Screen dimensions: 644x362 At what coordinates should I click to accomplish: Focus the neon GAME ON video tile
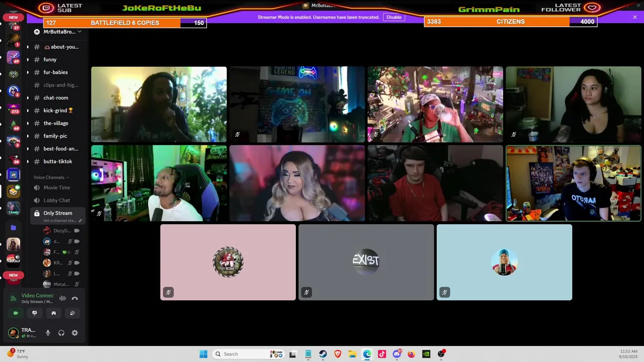click(x=297, y=105)
